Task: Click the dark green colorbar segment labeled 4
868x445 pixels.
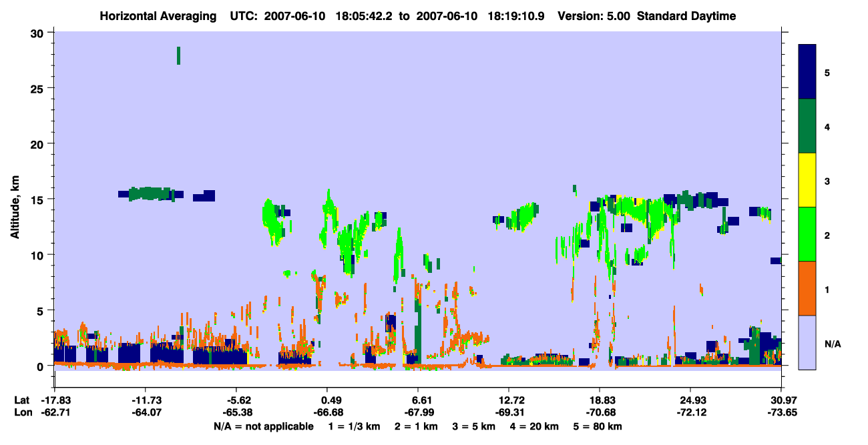Action: point(807,126)
